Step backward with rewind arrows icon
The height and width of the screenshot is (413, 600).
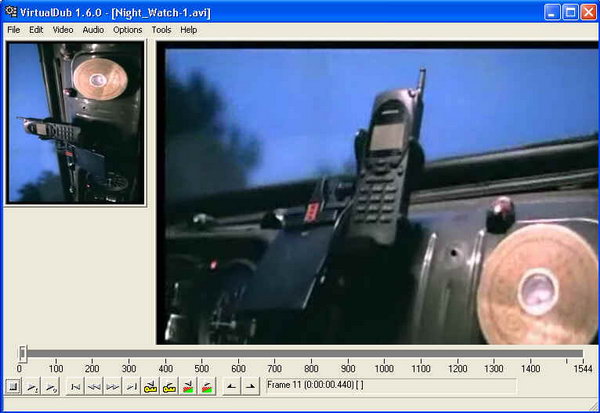(94, 387)
